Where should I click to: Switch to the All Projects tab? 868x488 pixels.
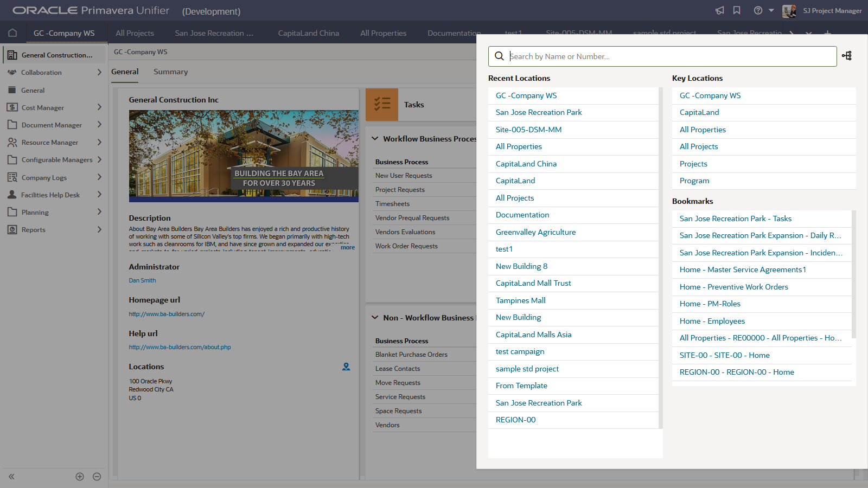tap(135, 33)
